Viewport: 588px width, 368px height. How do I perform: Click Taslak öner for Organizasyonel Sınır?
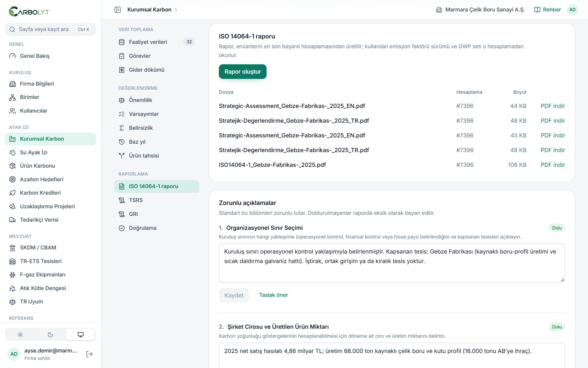273,295
